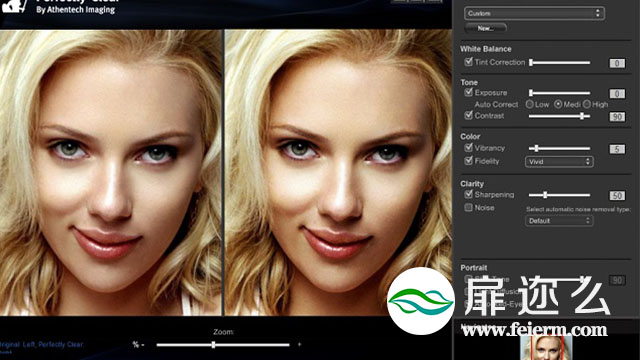This screenshot has width=640, height=360.
Task: Click the green leaf watermark logo
Action: tap(421, 301)
